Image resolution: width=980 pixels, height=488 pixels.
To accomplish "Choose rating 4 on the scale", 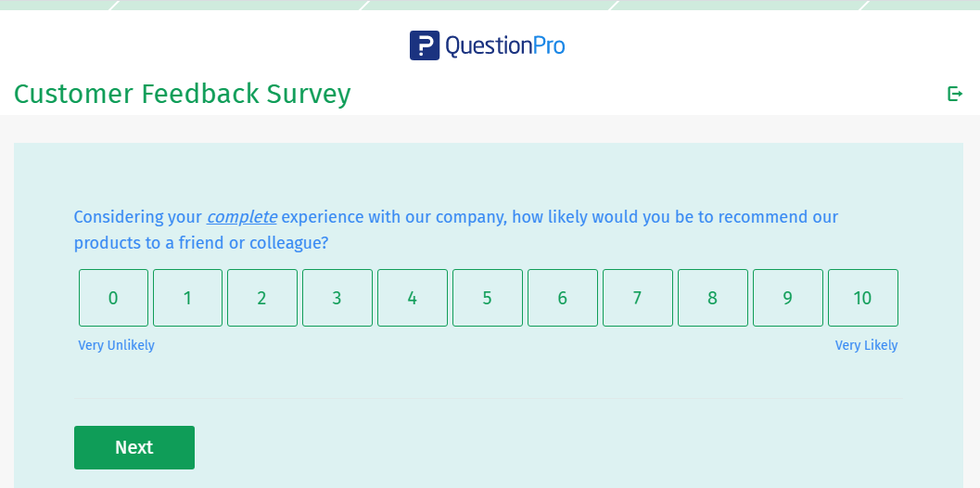I will [x=413, y=298].
